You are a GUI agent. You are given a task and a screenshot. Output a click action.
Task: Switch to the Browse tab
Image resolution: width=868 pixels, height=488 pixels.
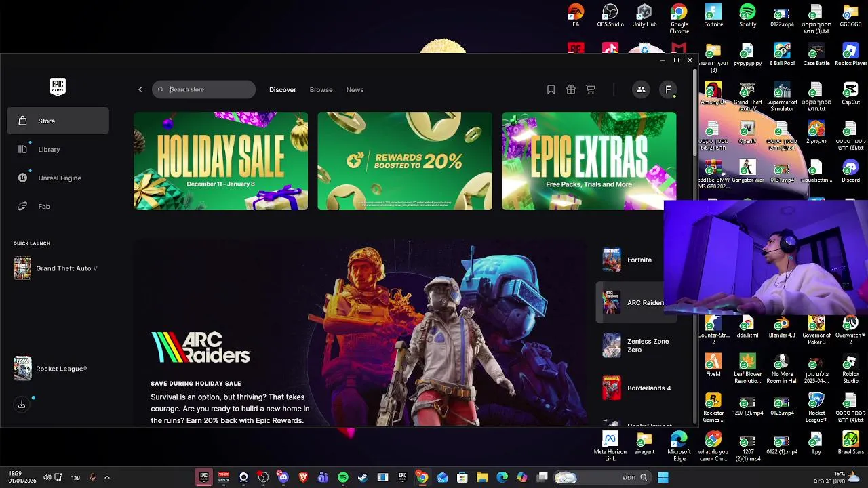coord(321,89)
